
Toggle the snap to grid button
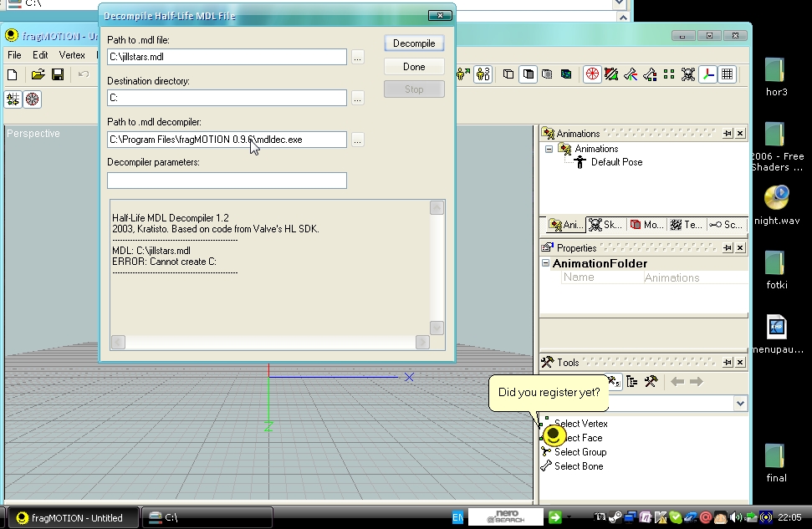click(13, 99)
